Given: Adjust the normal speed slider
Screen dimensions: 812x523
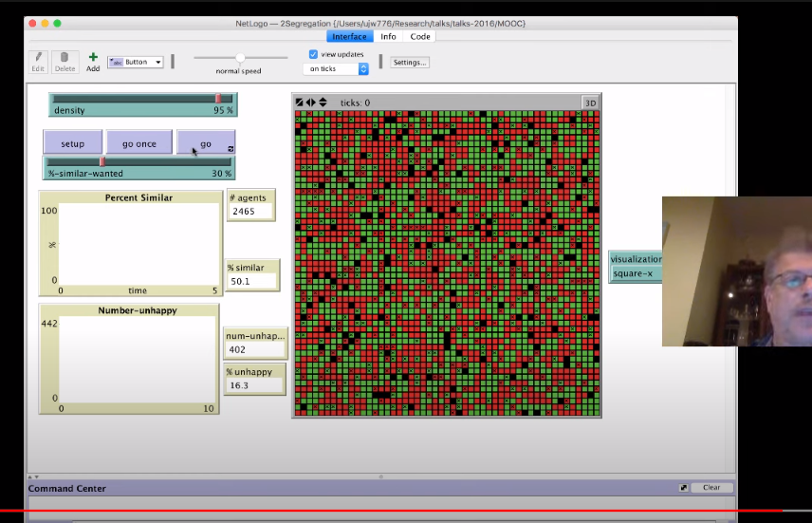Looking at the screenshot, I should [240, 58].
